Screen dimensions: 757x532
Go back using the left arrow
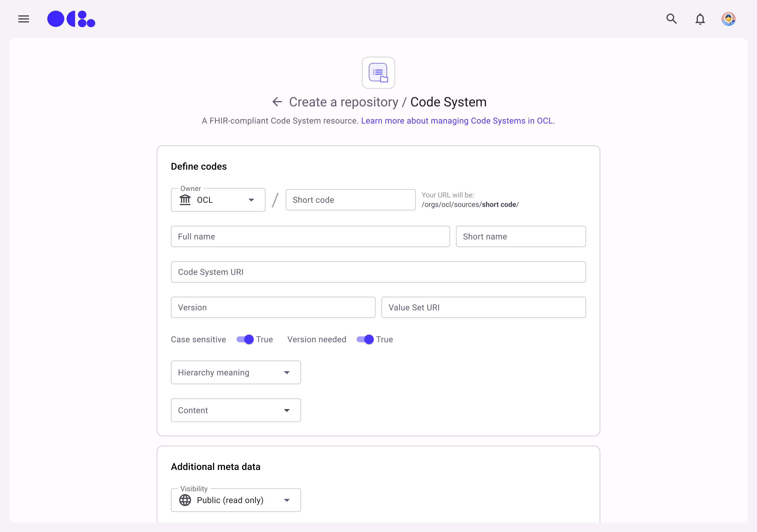coord(277,102)
